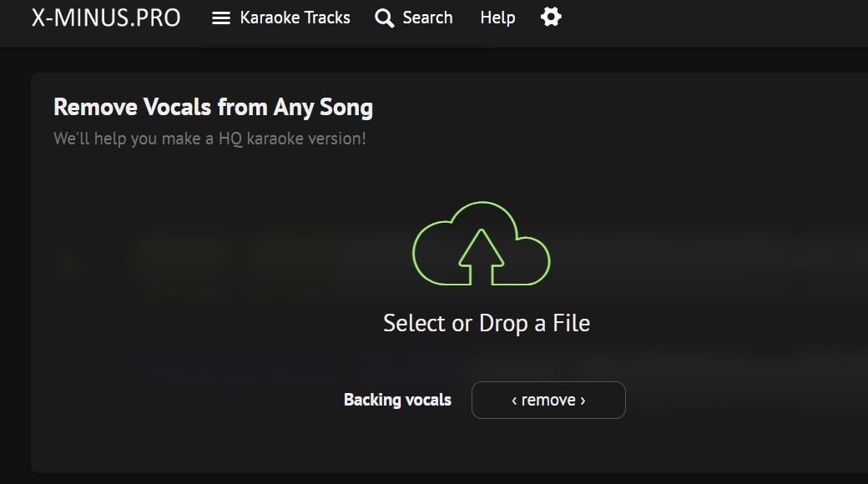The height and width of the screenshot is (484, 868).
Task: Switch backing vocals option with left chevron
Action: [x=514, y=401]
